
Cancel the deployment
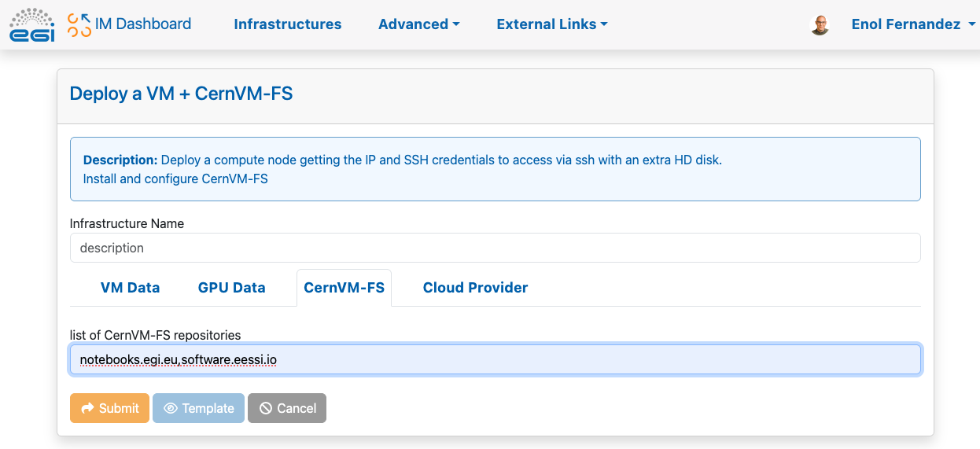287,408
